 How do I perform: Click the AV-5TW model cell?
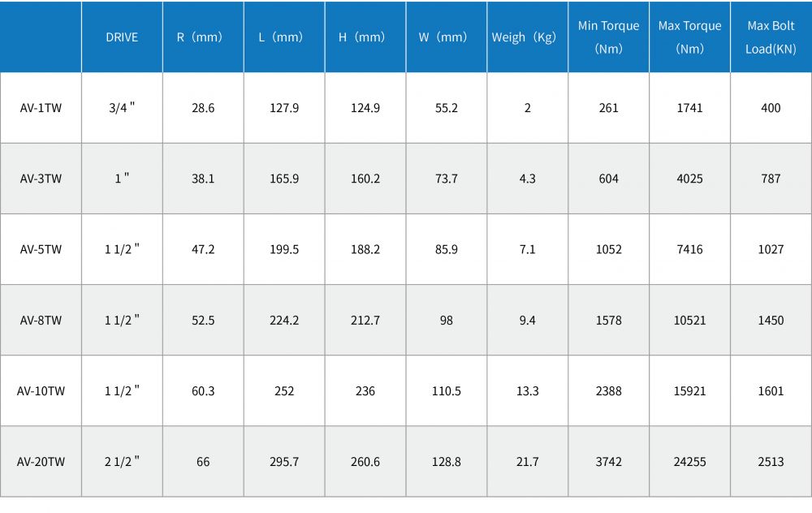point(41,249)
